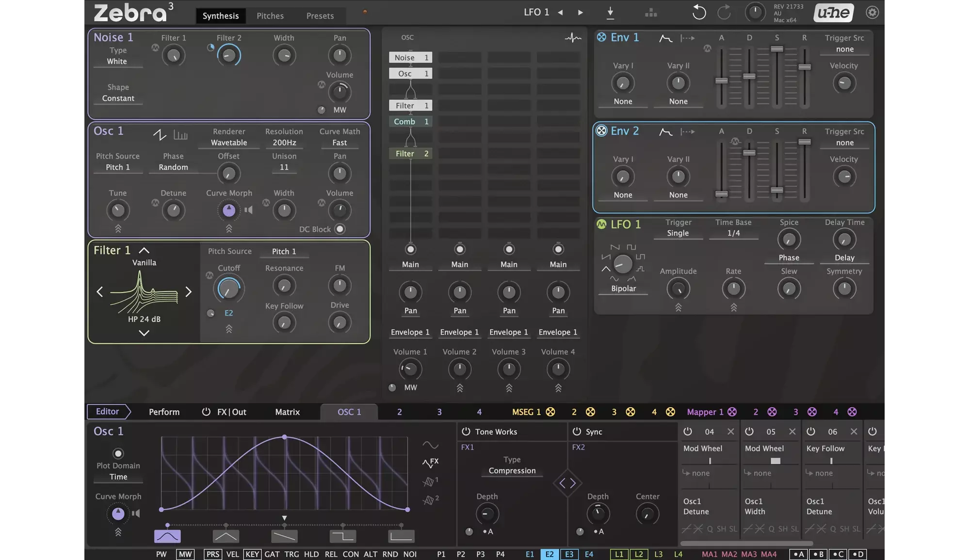Select the MSEG 1 tab
970x560 pixels.
tap(526, 412)
